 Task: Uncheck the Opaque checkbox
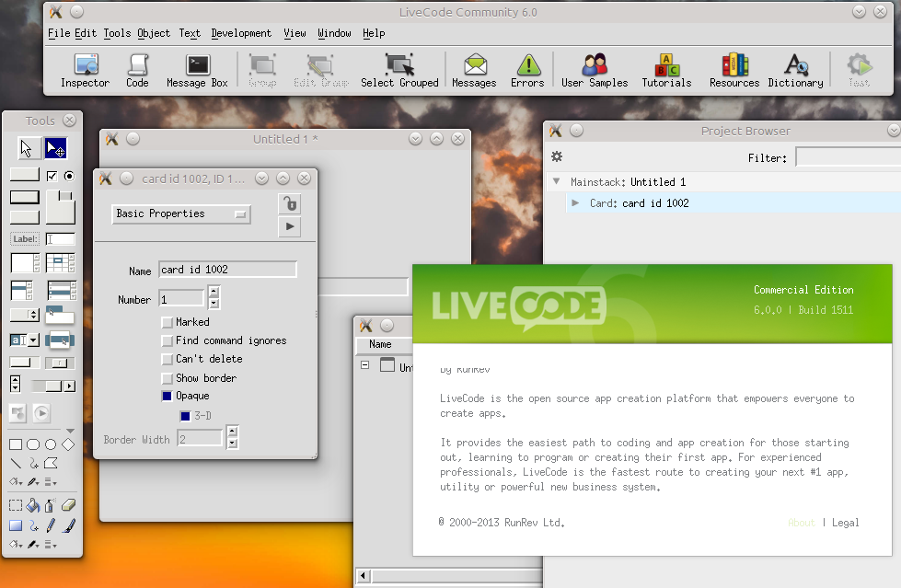(x=167, y=397)
